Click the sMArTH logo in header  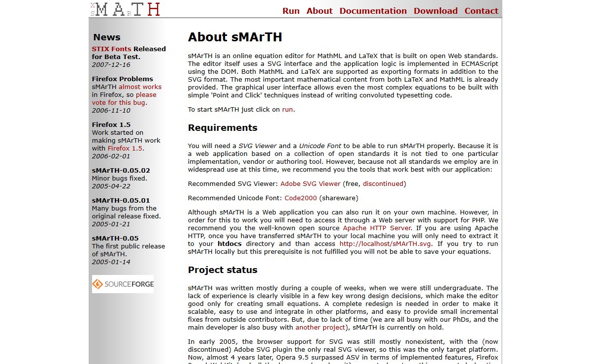[125, 9]
